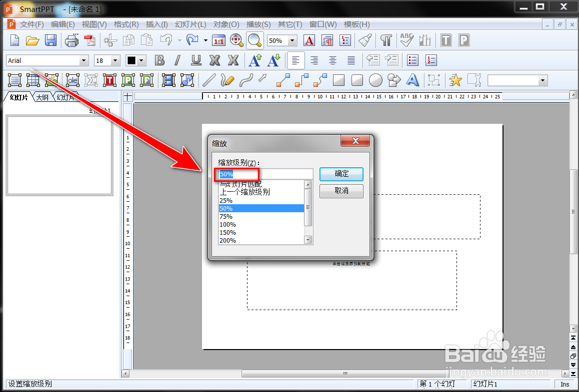Insert sound music note icon
This screenshot has height=392, width=579.
[187, 80]
